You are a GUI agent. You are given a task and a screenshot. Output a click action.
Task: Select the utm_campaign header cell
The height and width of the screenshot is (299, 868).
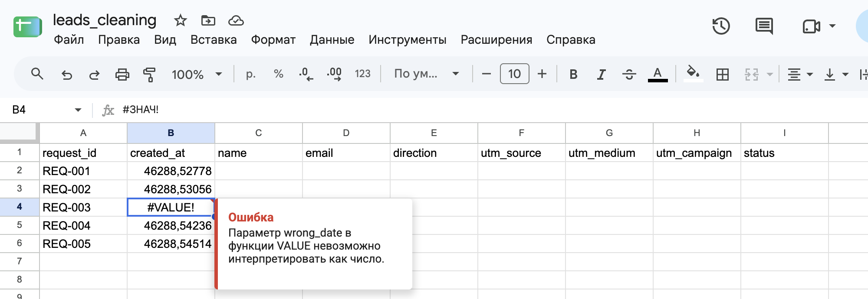(697, 153)
